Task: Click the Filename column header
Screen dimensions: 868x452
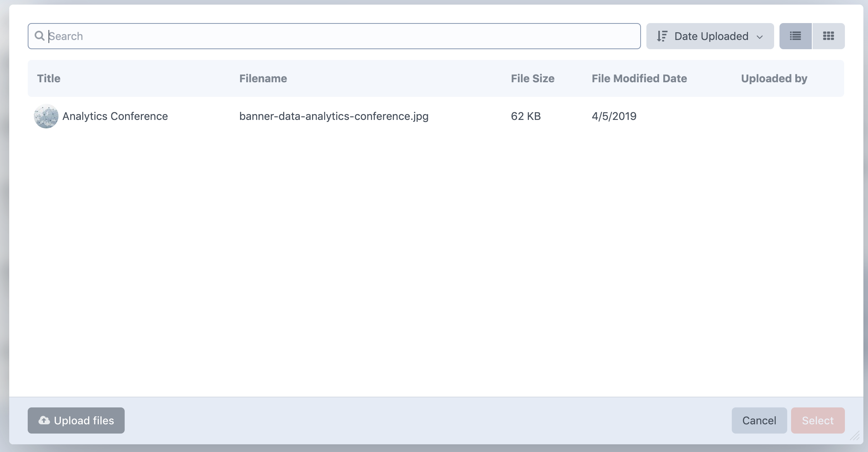Action: click(x=263, y=78)
